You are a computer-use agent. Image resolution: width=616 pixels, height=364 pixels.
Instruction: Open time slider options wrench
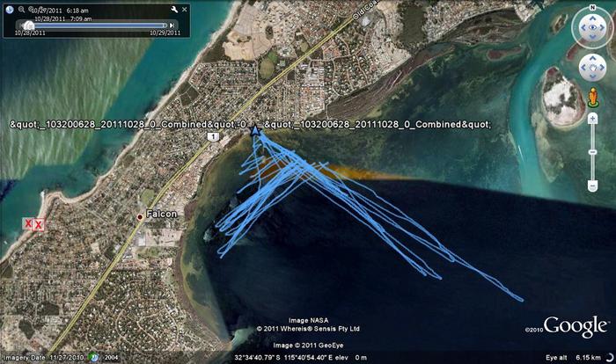coord(173,10)
